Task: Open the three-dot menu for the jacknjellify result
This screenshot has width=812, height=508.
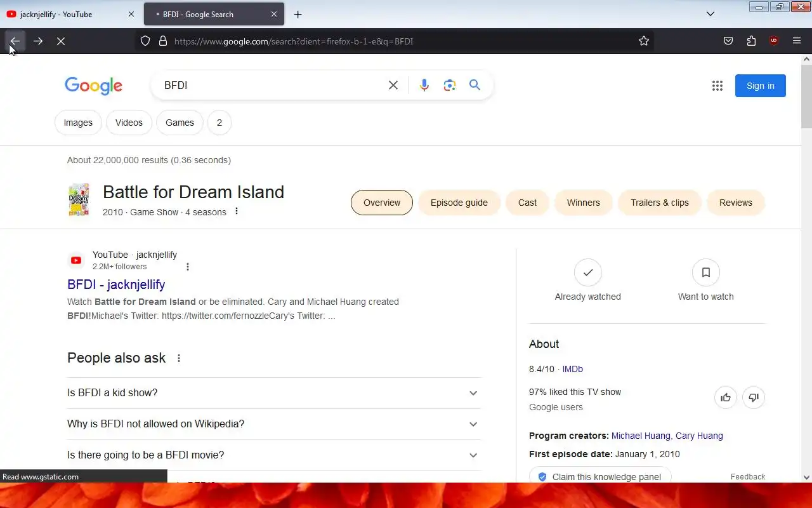Action: [x=187, y=267]
